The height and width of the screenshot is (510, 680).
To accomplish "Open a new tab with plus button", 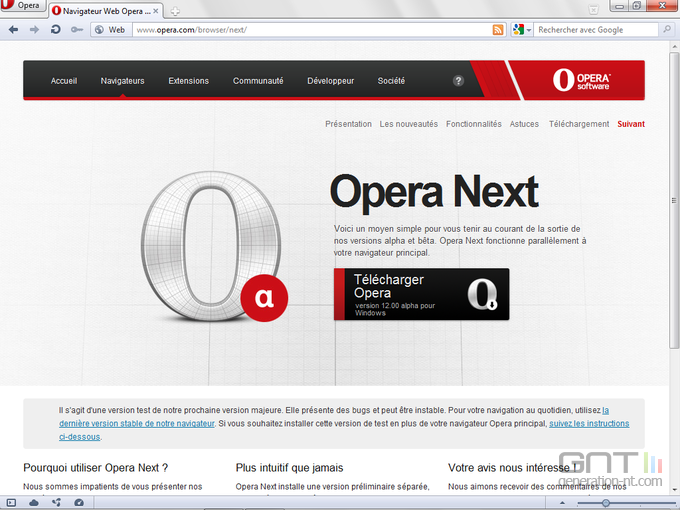I will [x=175, y=11].
